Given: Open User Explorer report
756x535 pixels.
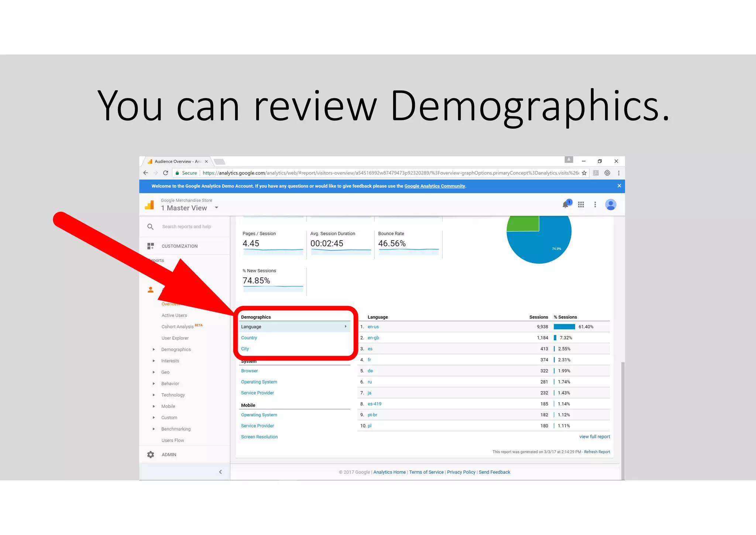Looking at the screenshot, I should (175, 338).
